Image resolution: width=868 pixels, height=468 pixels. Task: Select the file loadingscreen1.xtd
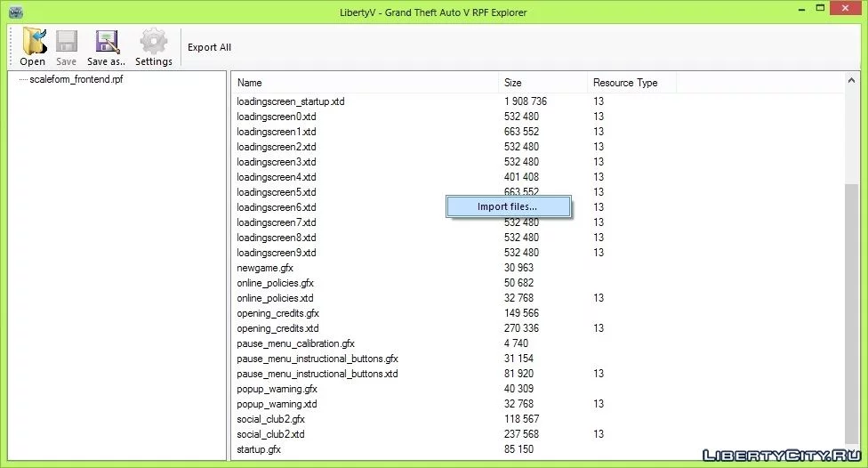(277, 132)
